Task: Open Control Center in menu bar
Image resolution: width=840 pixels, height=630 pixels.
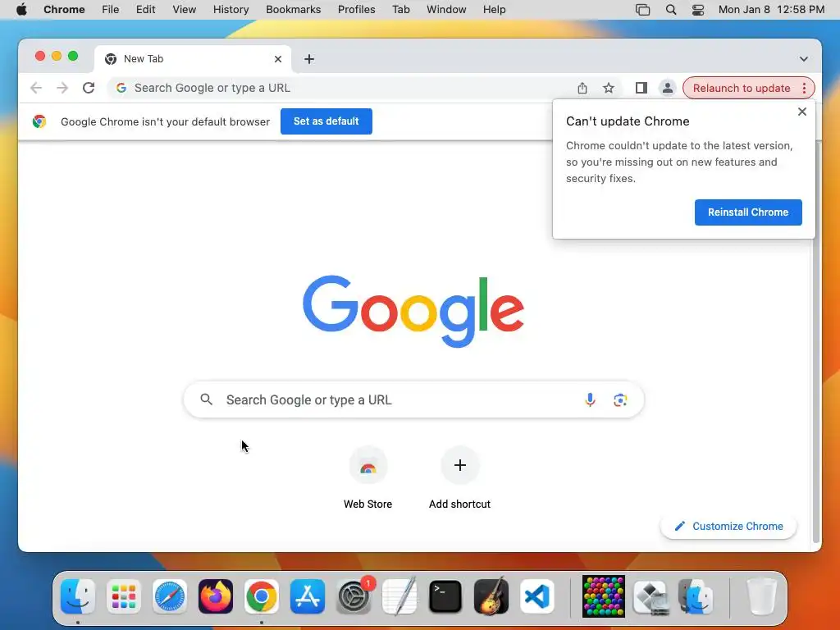Action: pos(697,10)
